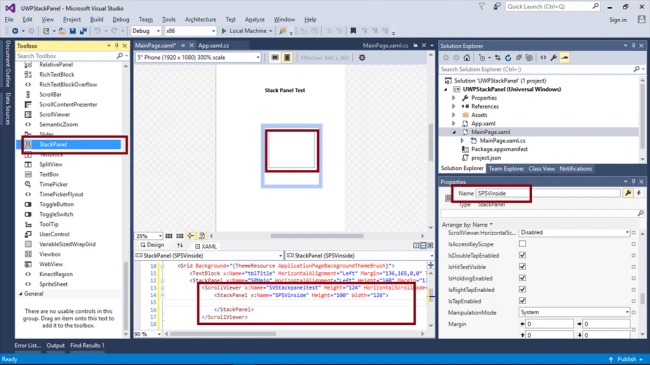The height and width of the screenshot is (365, 650).
Task: Click the green Start play icon
Action: tap(224, 31)
